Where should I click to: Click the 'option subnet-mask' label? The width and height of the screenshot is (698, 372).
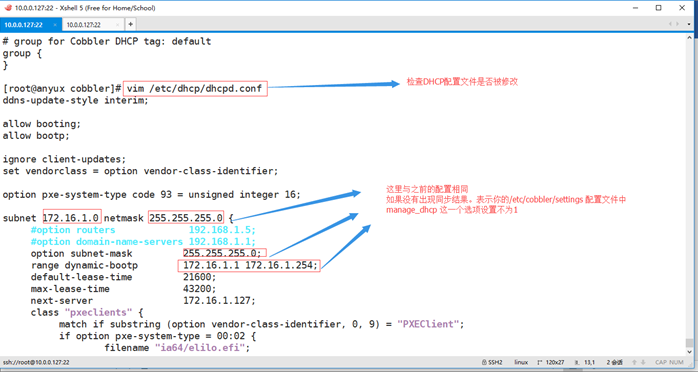(81, 254)
